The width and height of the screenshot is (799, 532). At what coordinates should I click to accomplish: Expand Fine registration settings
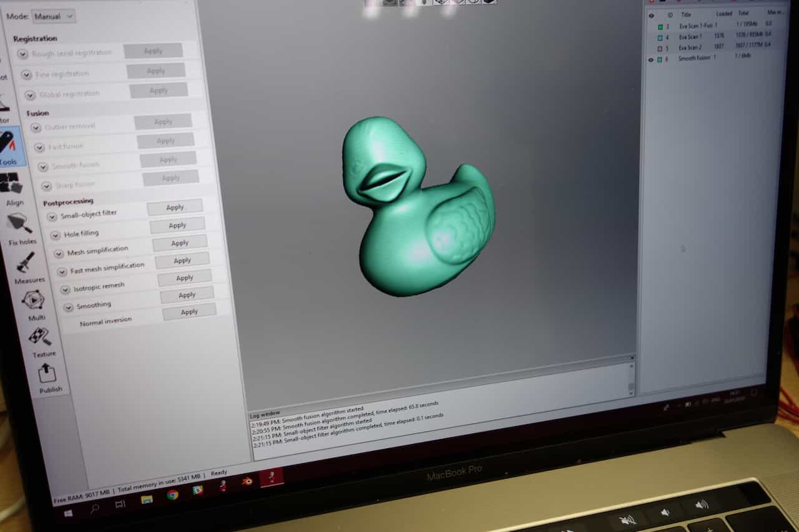26,75
